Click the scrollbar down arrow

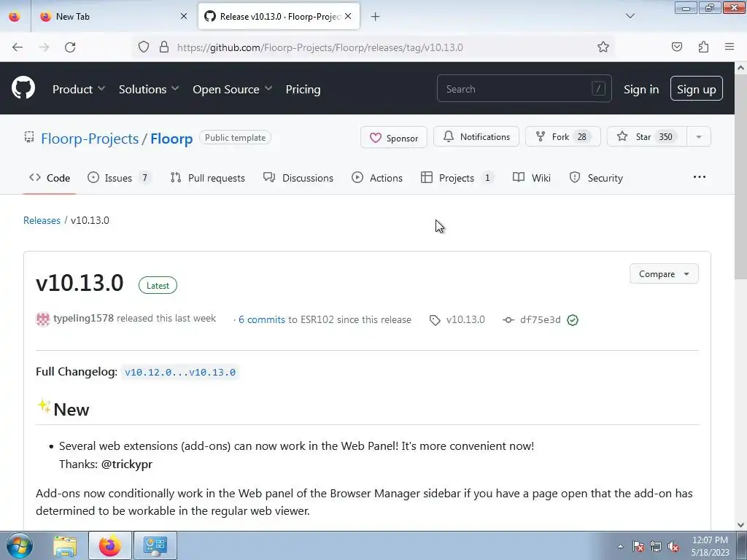pyautogui.click(x=740, y=525)
